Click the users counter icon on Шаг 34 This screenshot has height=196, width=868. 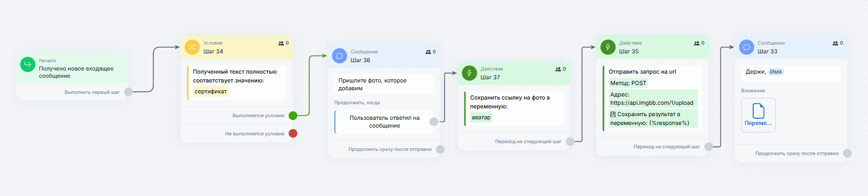[x=281, y=43]
